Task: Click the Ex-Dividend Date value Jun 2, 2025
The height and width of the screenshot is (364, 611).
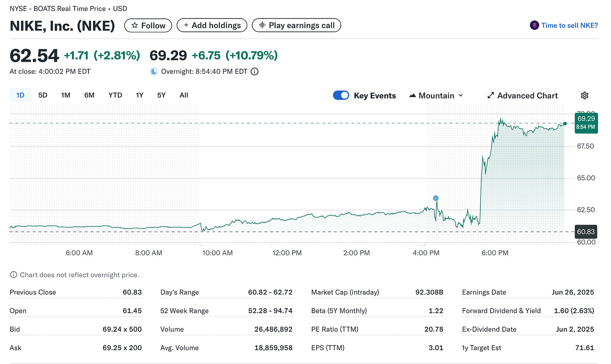Action: [575, 329]
